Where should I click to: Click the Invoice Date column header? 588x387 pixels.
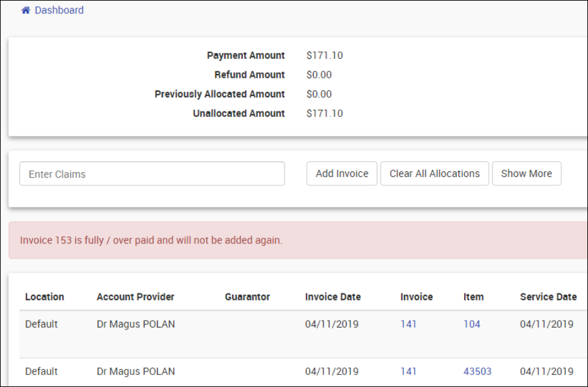(333, 297)
